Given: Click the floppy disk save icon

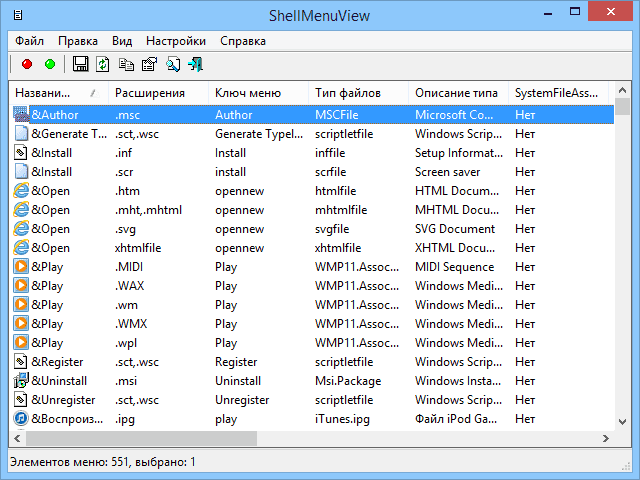Looking at the screenshot, I should pyautogui.click(x=81, y=64).
